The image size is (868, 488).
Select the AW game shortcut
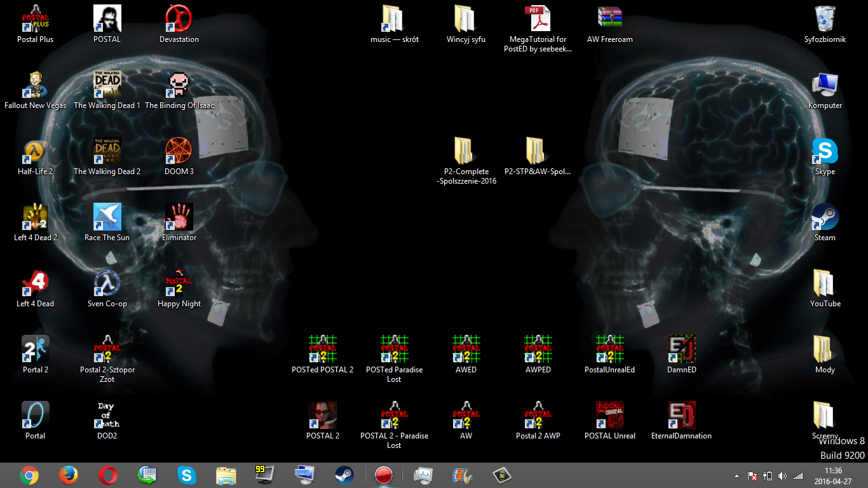pos(466,421)
